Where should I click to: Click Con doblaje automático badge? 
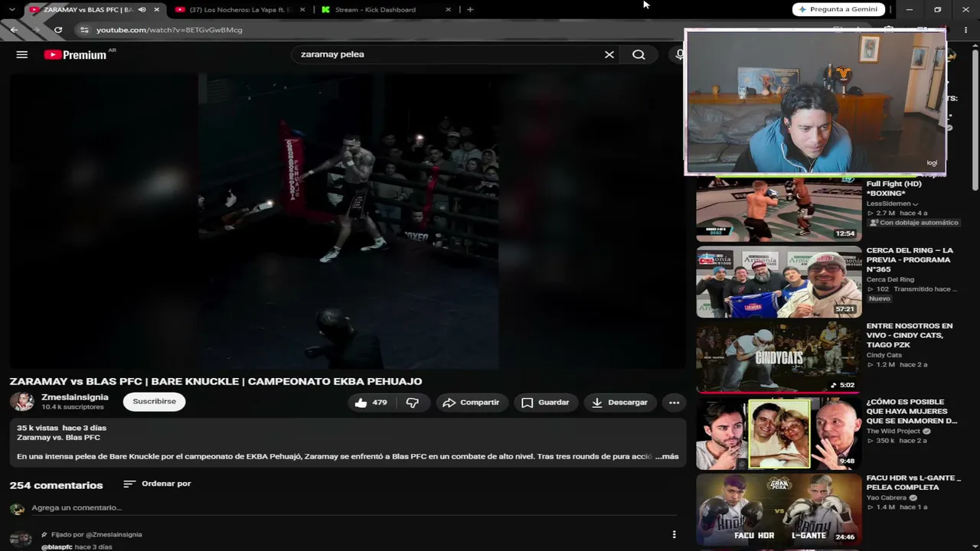914,223
